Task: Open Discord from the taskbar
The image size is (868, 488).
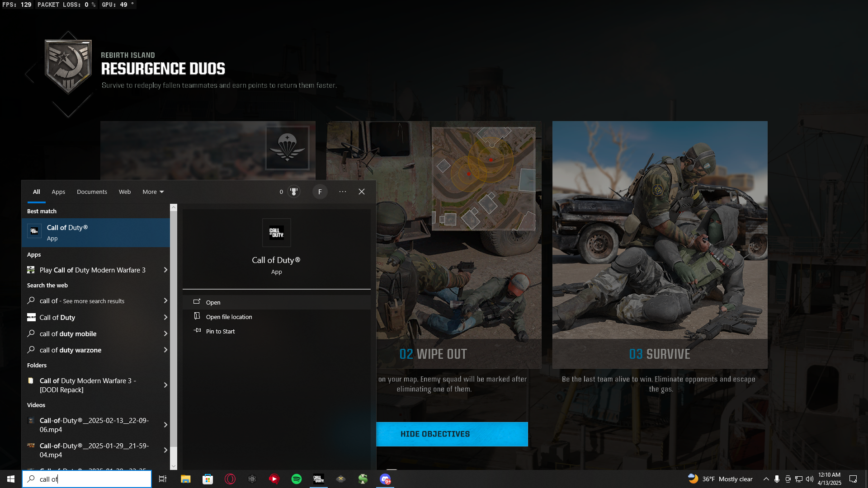Action: pyautogui.click(x=385, y=479)
